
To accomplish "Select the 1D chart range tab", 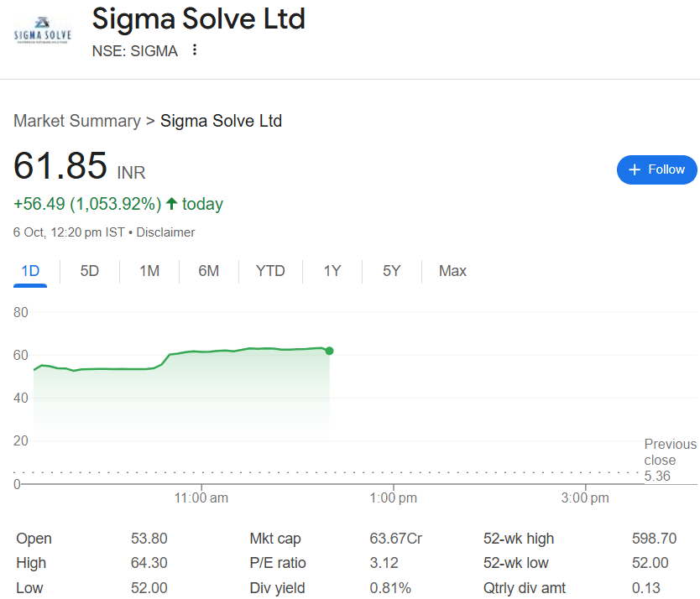I will pos(30,271).
